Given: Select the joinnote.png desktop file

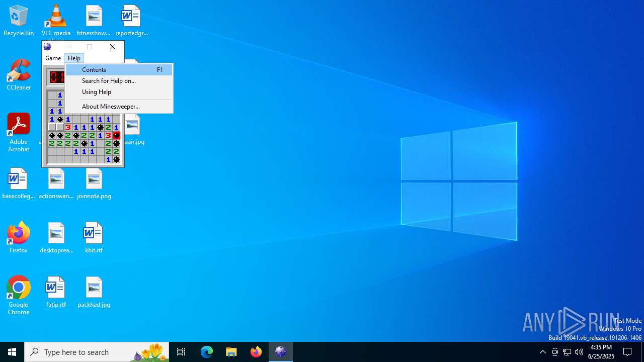Looking at the screenshot, I should [x=94, y=184].
